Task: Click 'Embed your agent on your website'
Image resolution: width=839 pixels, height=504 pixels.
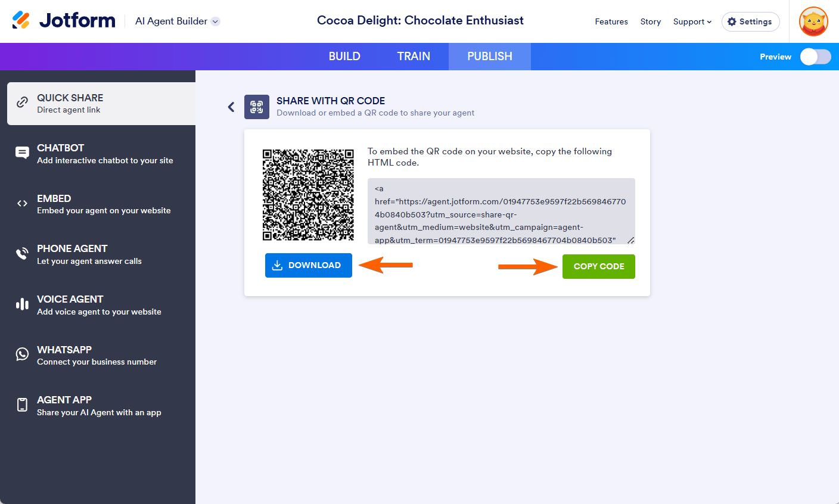Action: [104, 211]
